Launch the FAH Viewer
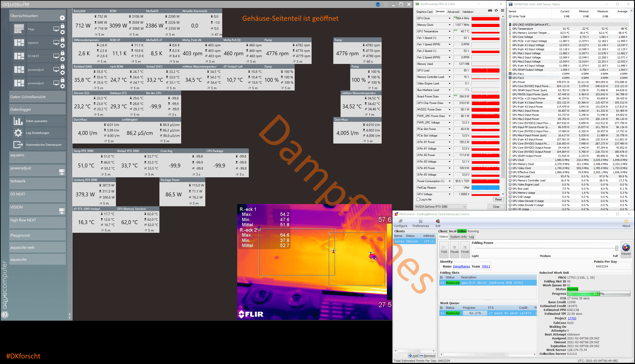The width and height of the screenshot is (635, 364). point(626,249)
